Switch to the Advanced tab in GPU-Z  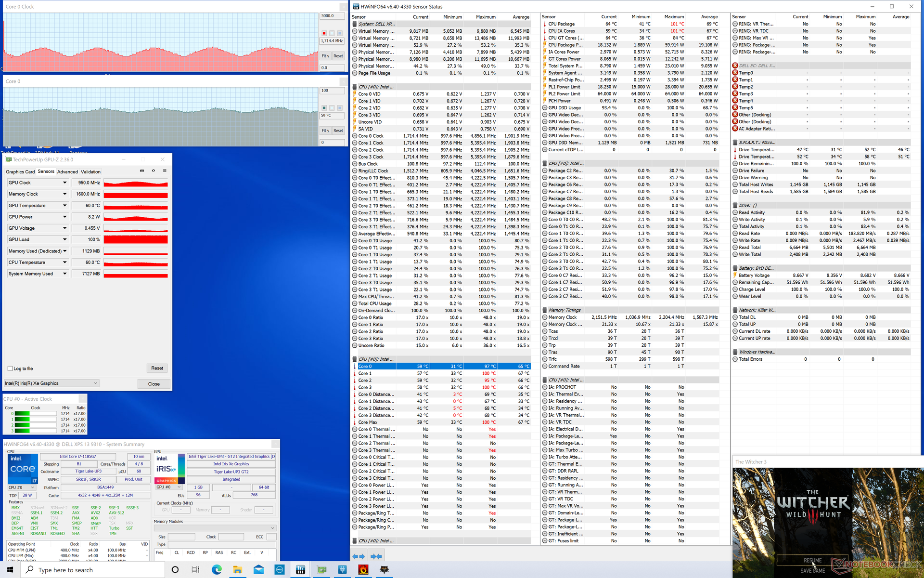coord(67,171)
